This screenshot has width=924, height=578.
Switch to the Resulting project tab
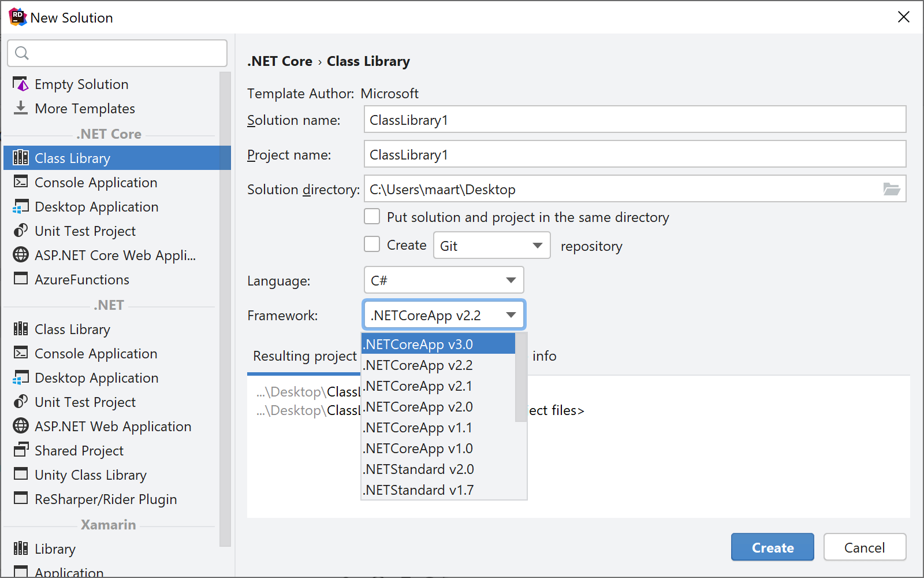[305, 356]
